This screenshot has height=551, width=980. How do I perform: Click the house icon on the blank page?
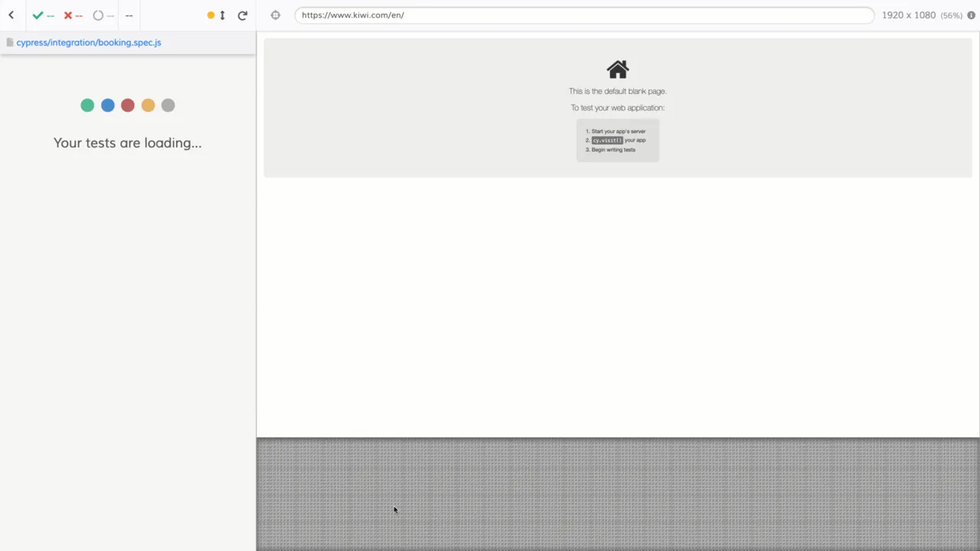click(618, 70)
